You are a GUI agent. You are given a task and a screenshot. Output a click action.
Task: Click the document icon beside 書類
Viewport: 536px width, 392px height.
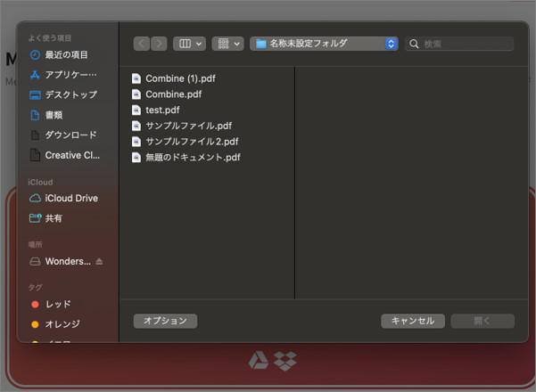click(x=35, y=115)
